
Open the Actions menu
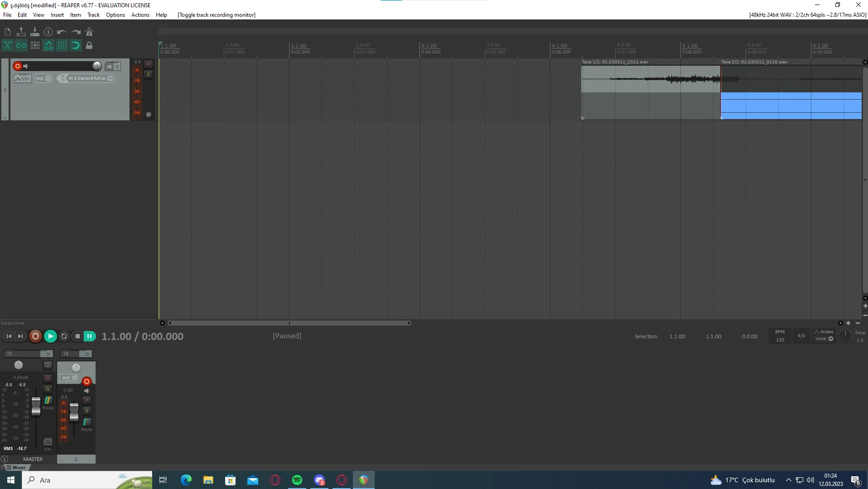point(140,15)
